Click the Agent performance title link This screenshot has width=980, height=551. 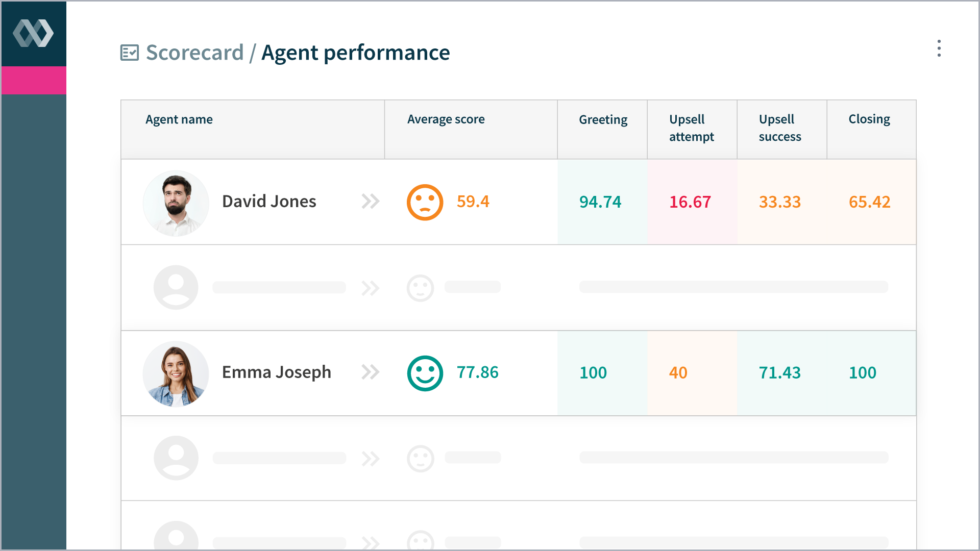point(356,52)
